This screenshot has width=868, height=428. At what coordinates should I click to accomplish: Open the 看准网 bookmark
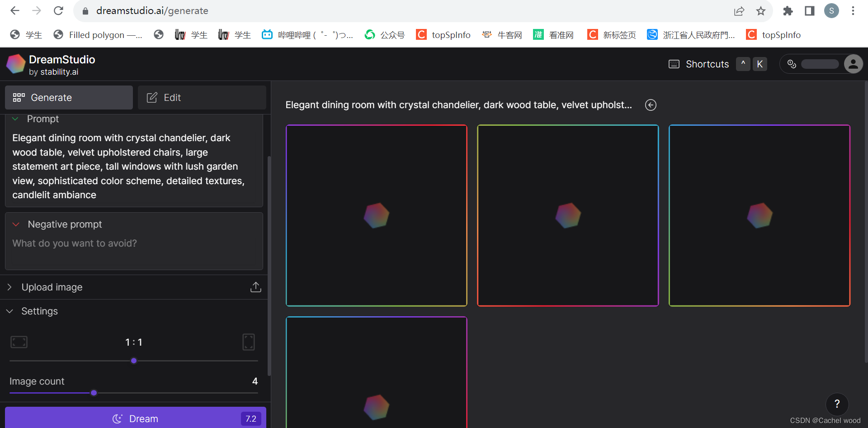(x=554, y=35)
